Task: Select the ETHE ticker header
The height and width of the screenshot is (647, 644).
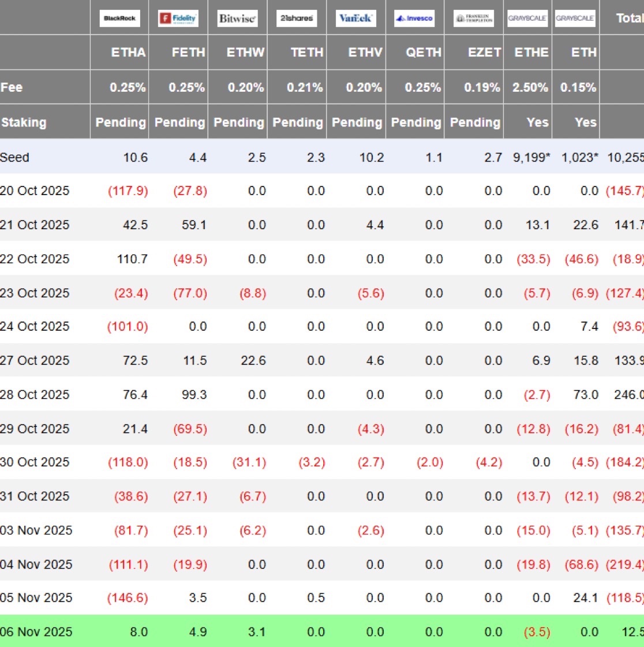Action: tap(532, 53)
